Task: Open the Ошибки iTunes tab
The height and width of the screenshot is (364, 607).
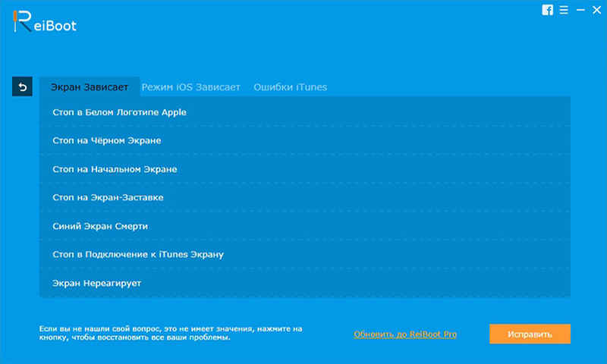Action: click(x=291, y=87)
